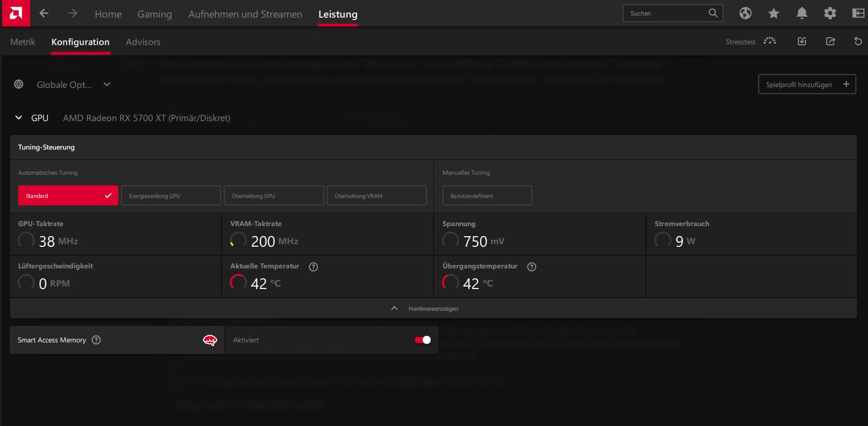Image resolution: width=868 pixels, height=426 pixels.
Task: Click the Stresstest label
Action: (x=741, y=42)
